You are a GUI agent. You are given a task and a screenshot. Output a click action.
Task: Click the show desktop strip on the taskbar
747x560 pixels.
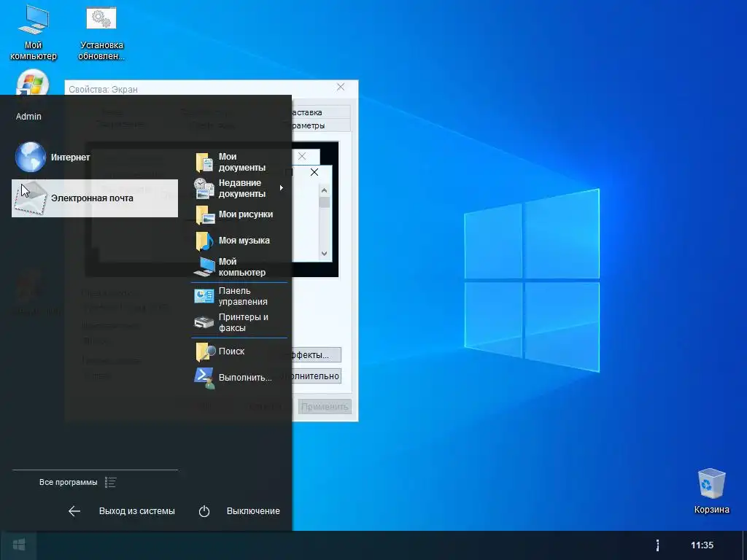coord(744,545)
